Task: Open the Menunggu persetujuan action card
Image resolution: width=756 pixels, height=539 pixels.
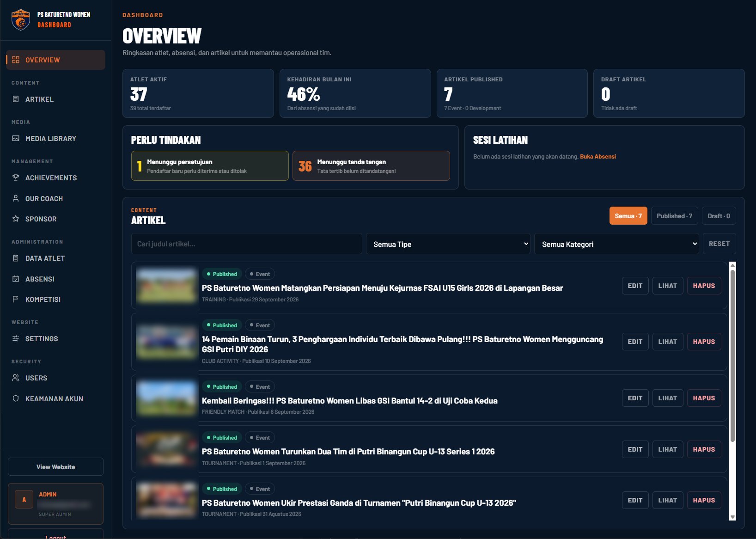Action: [x=210, y=165]
